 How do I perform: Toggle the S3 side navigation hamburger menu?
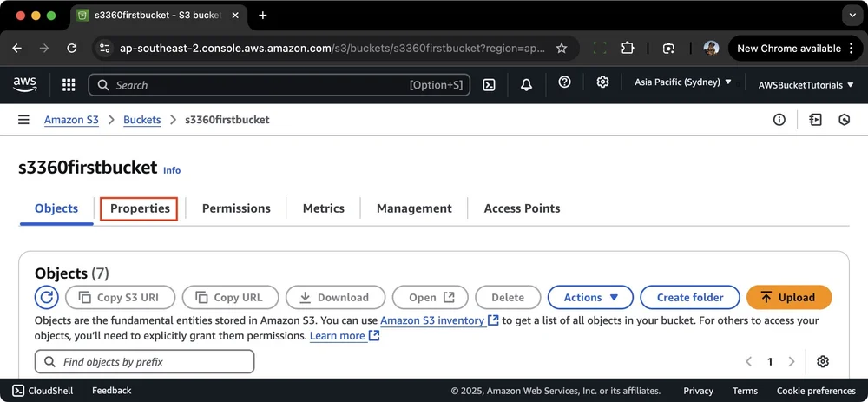[23, 120]
